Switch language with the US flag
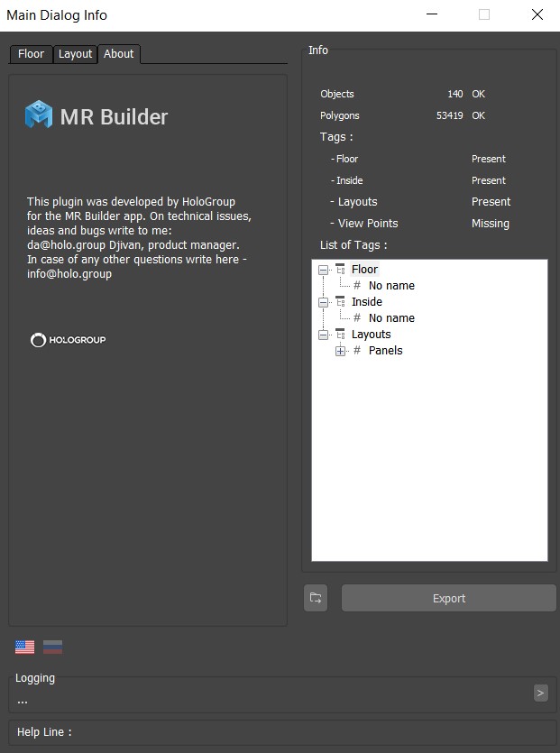 [x=24, y=647]
